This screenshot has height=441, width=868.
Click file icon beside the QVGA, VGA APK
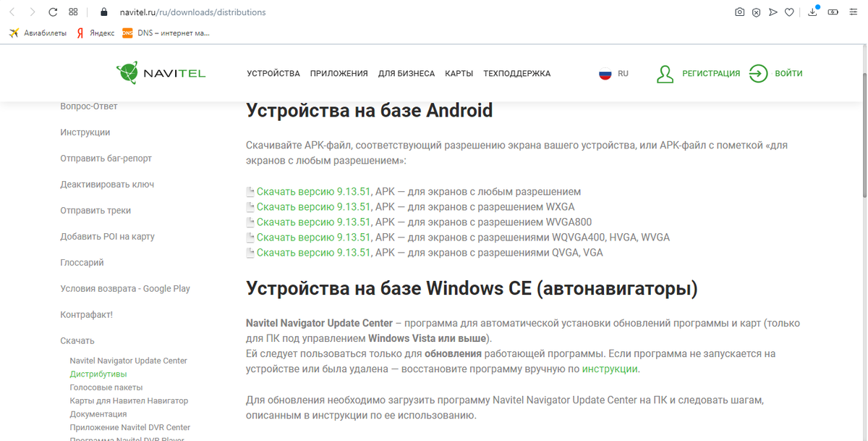250,253
